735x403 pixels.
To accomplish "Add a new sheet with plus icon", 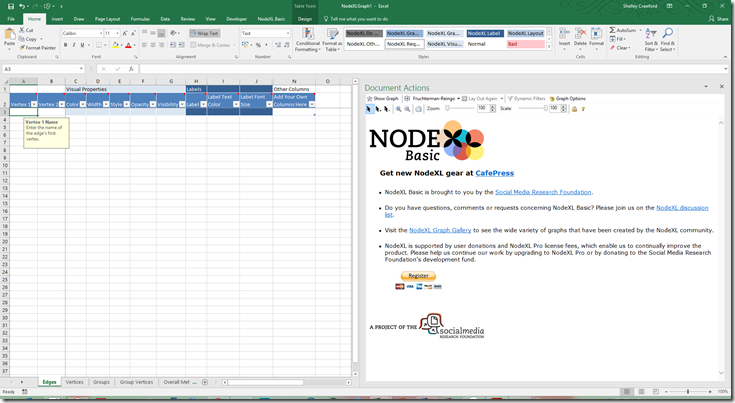I will pos(204,382).
